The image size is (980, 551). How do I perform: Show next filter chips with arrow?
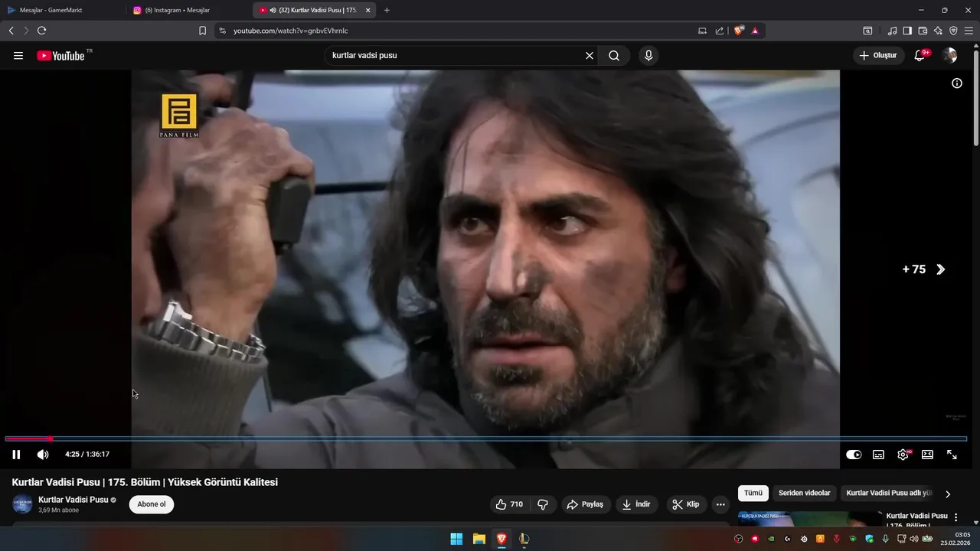(948, 494)
